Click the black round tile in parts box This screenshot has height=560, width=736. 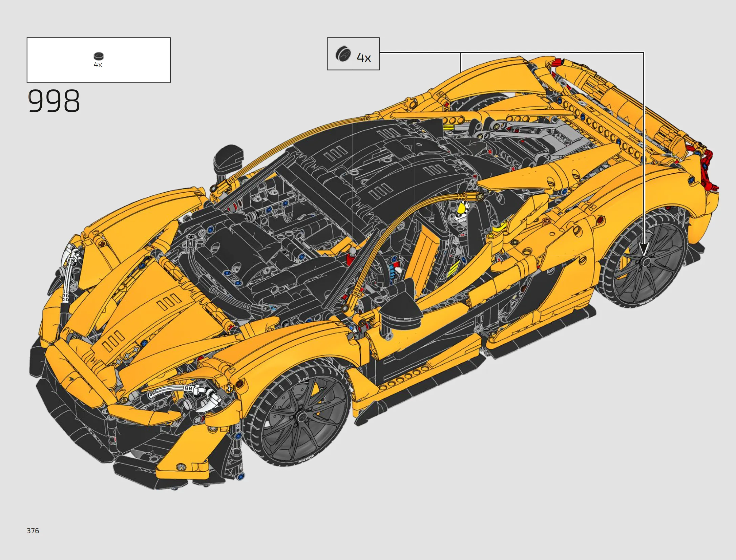pyautogui.click(x=98, y=56)
